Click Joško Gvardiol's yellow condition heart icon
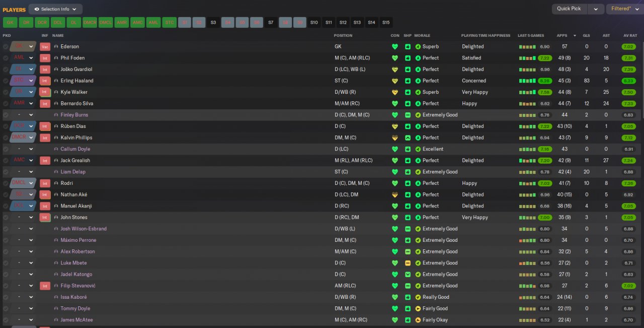644x328 pixels. (395, 70)
